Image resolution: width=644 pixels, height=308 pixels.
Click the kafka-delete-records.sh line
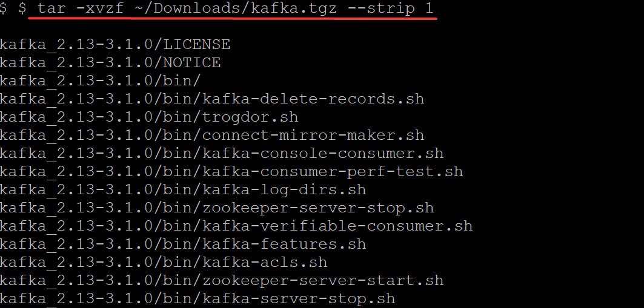coord(212,99)
